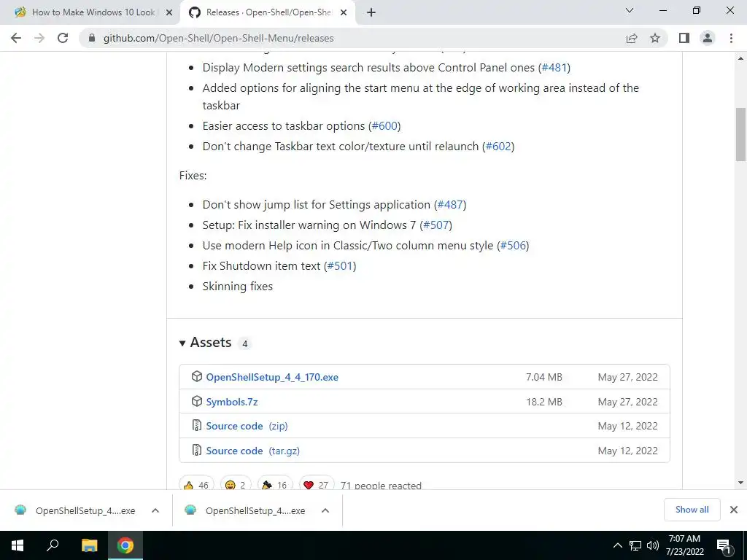747x560 pixels.
Task: Open the tab search chevron in title bar
Action: 630,10
